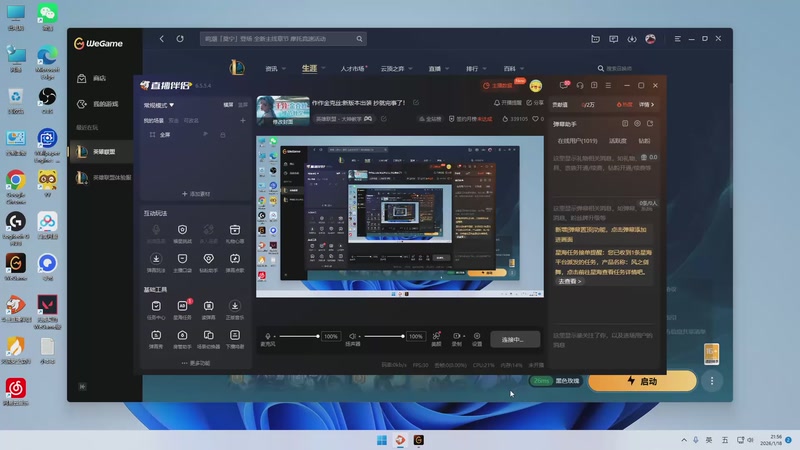Open the microphone device dropdown arrow
The image size is (800, 450).
point(274,337)
